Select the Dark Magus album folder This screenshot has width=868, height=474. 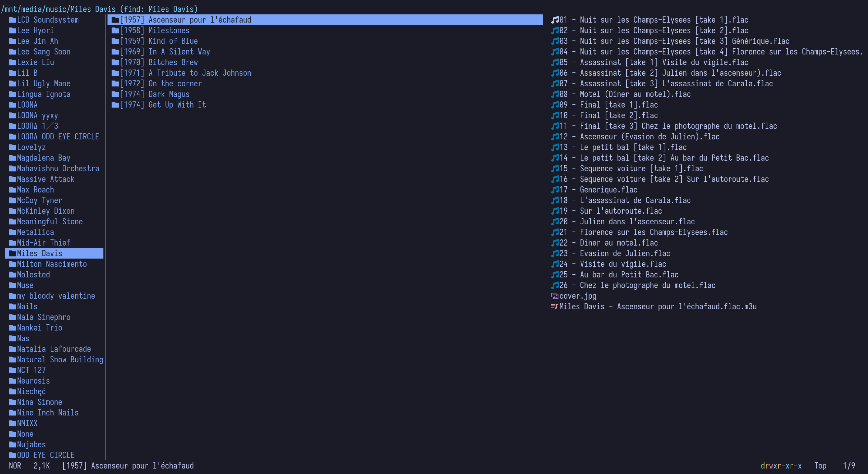coord(154,94)
